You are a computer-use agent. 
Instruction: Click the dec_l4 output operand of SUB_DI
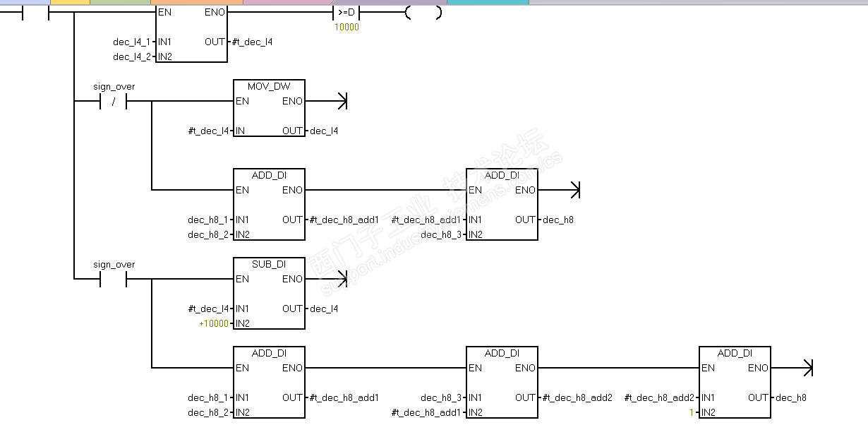(x=324, y=309)
